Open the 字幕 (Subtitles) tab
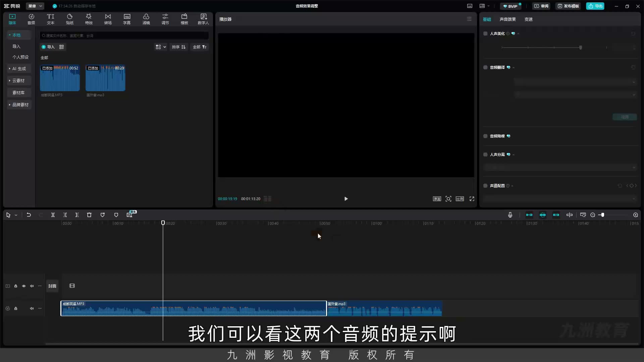This screenshot has height=362, width=644. (127, 19)
